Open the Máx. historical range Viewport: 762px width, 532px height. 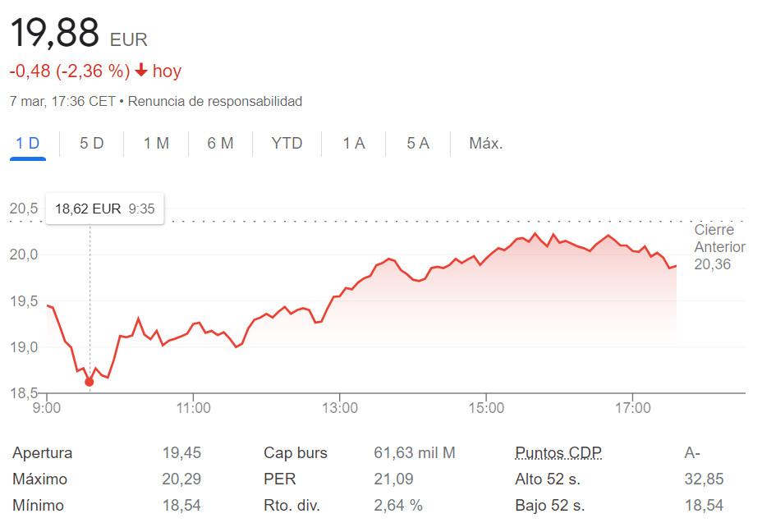(485, 143)
